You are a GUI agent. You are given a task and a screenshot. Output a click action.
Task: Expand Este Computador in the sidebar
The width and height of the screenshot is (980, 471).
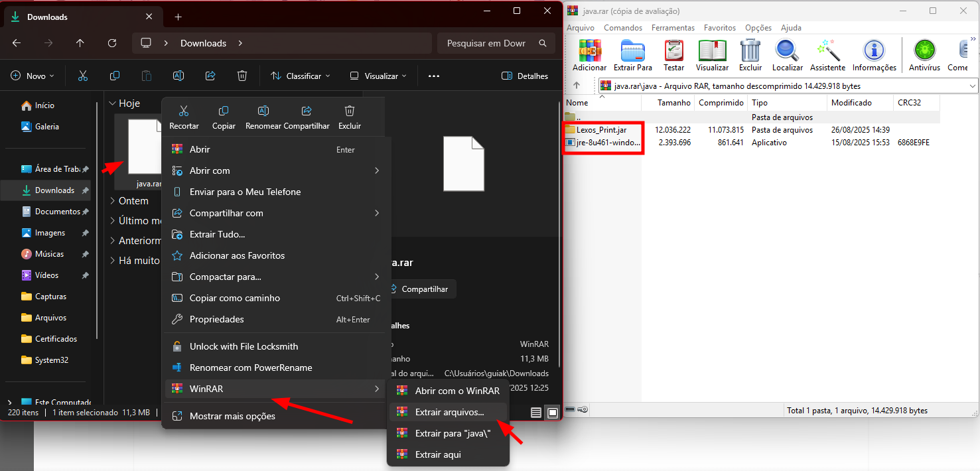9,402
